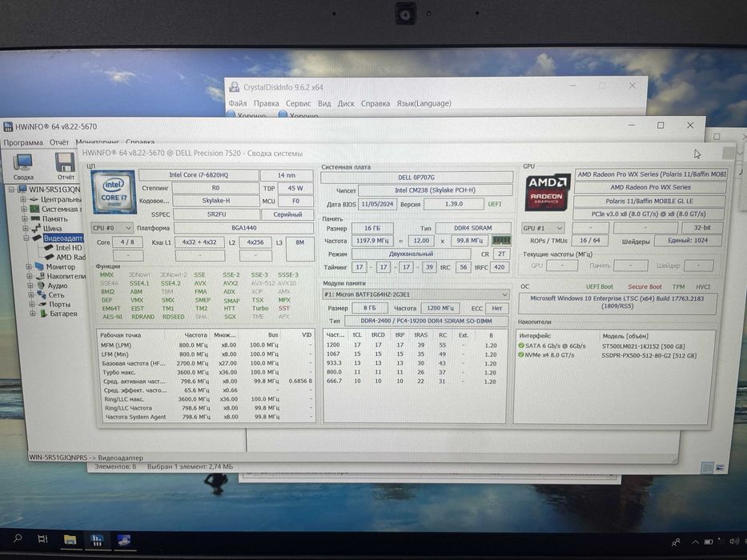Screen dimensions: 747x560
Task: Expand the Накопители tree node
Action: (x=30, y=276)
